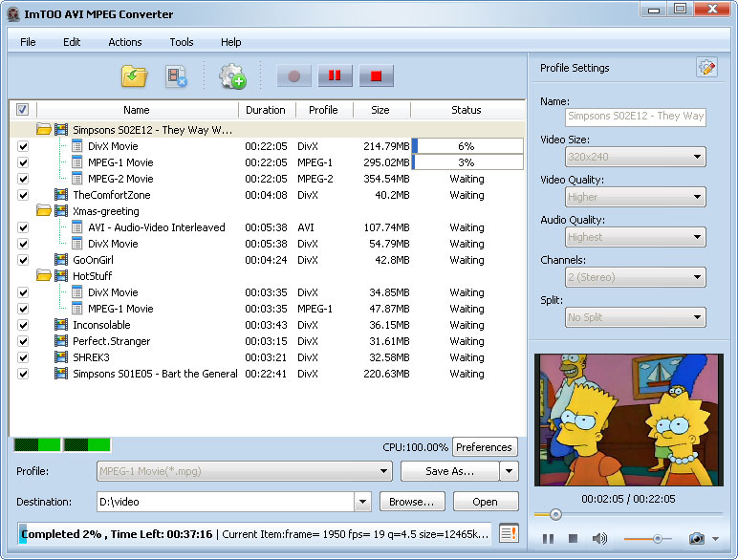Uncheck the MPEG-2 Movie checkbox
Screen dimensions: 738x560
click(x=23, y=179)
